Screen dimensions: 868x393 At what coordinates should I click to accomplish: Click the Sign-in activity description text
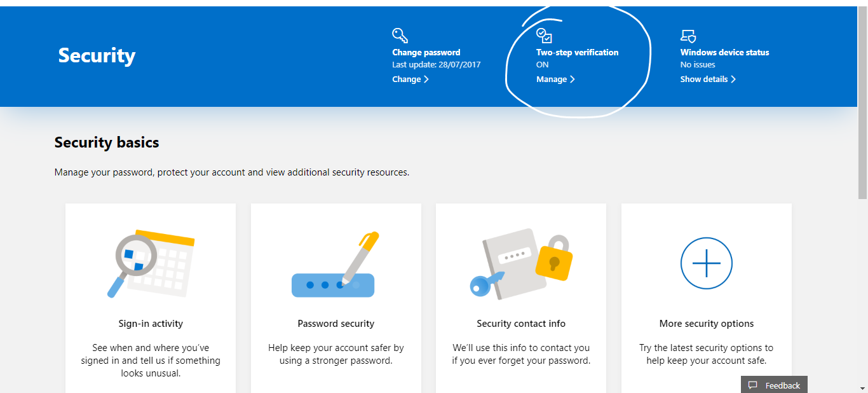(151, 361)
